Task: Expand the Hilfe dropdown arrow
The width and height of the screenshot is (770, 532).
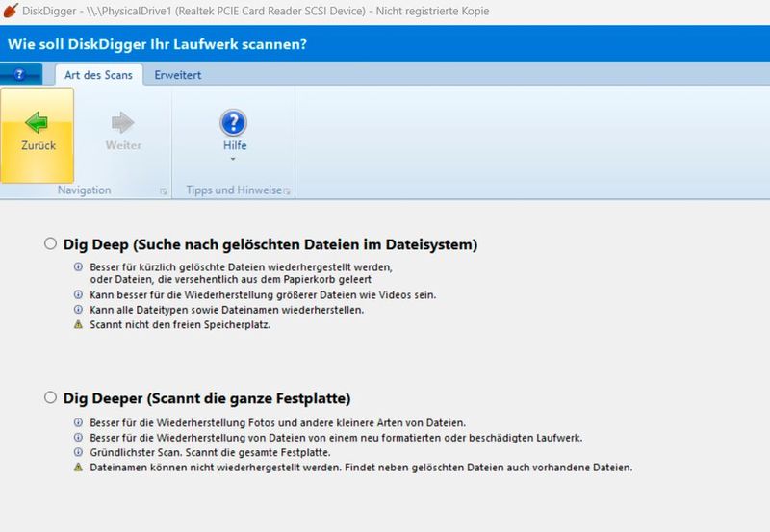Action: coord(233,159)
